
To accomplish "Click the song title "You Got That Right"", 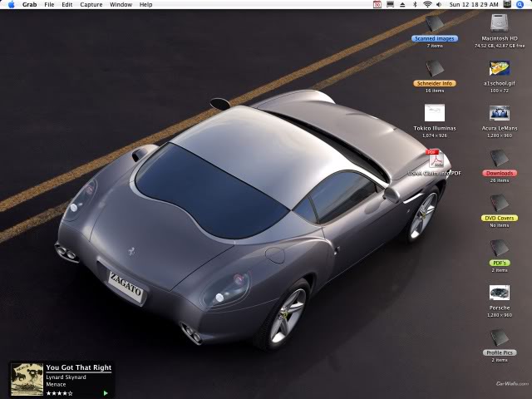I will (79, 367).
